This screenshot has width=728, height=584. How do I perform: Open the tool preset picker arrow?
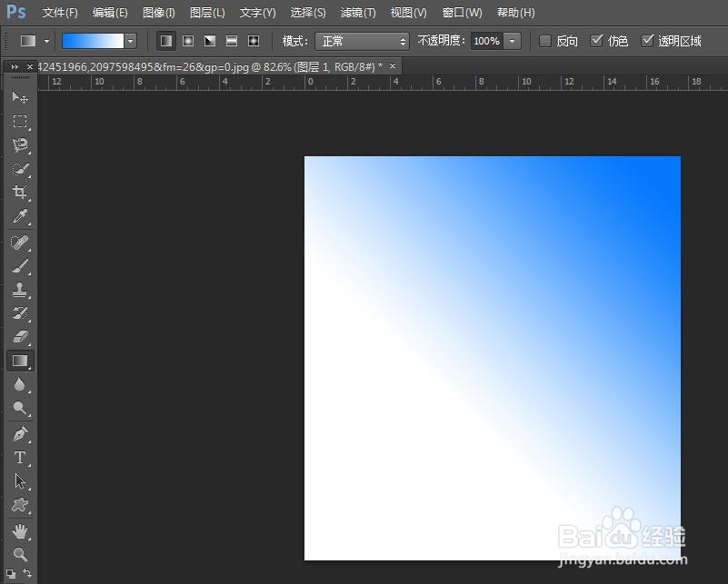point(46,41)
